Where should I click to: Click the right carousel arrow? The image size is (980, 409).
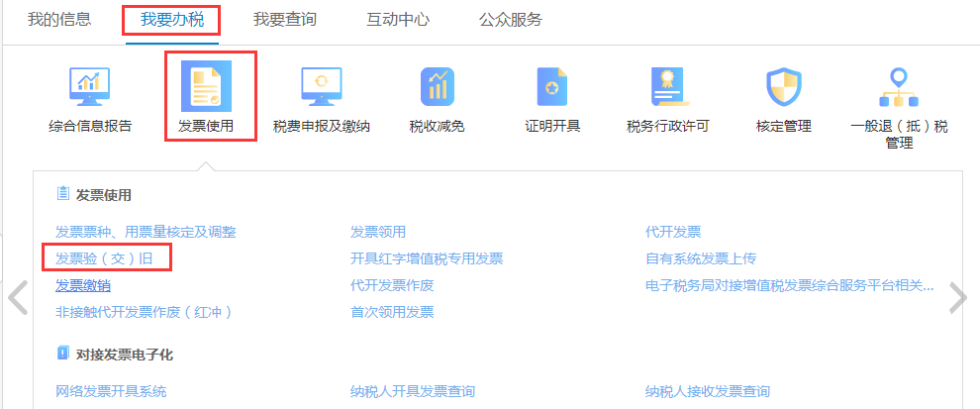(957, 298)
